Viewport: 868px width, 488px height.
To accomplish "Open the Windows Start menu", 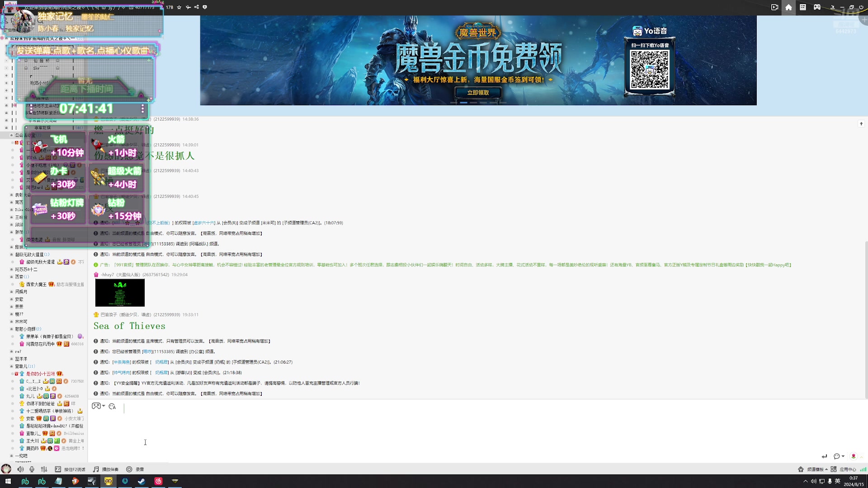I will [8, 481].
